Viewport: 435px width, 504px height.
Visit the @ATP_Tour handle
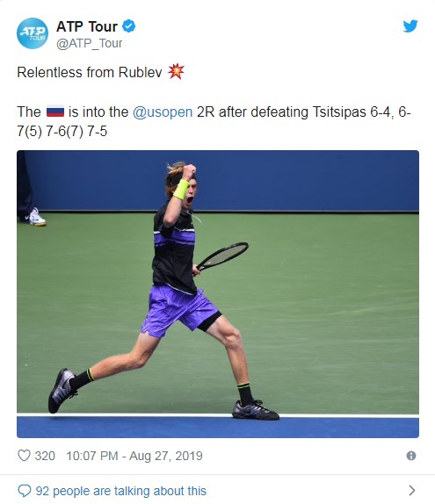click(89, 43)
